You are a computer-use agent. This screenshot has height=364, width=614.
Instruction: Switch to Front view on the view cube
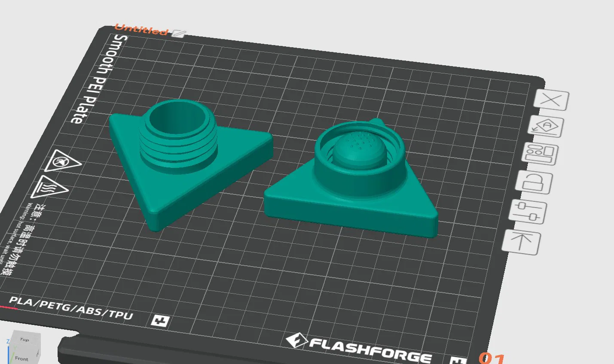point(21,358)
